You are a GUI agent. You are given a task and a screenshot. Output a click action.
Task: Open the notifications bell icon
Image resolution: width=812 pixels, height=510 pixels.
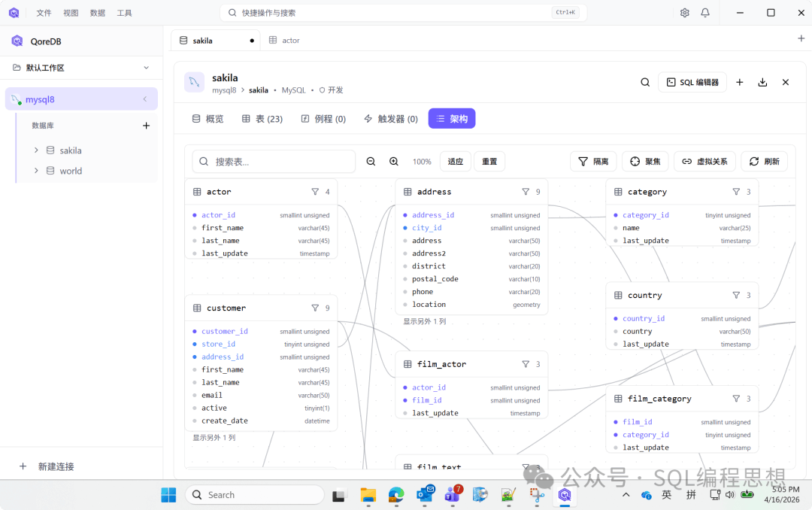pos(705,13)
